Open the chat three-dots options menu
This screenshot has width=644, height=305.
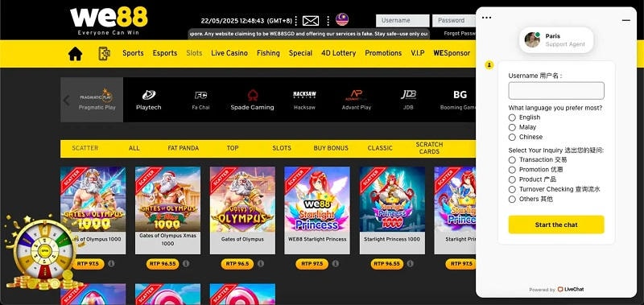point(486,18)
